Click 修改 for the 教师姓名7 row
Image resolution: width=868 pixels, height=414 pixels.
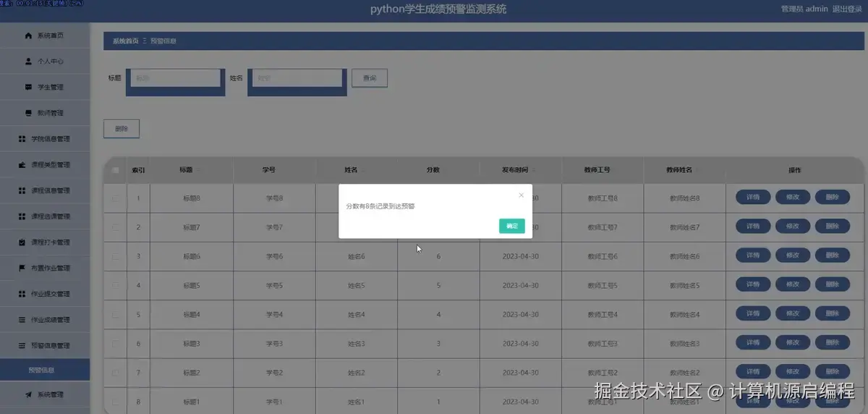point(793,227)
